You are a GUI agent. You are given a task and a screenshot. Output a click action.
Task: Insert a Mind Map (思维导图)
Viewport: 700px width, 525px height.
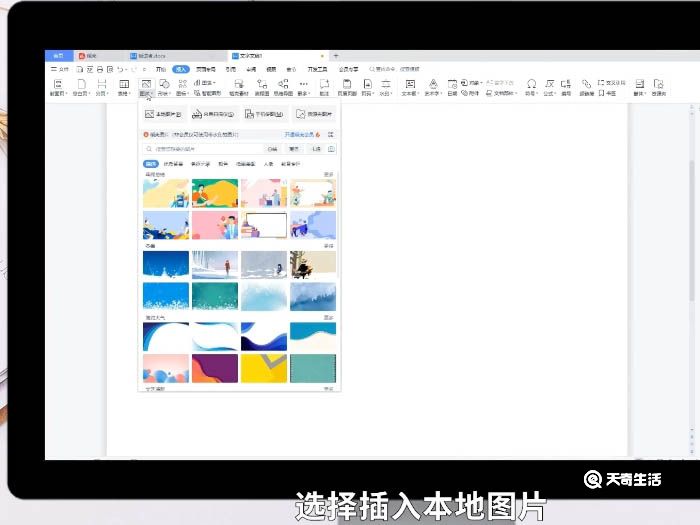pyautogui.click(x=283, y=88)
